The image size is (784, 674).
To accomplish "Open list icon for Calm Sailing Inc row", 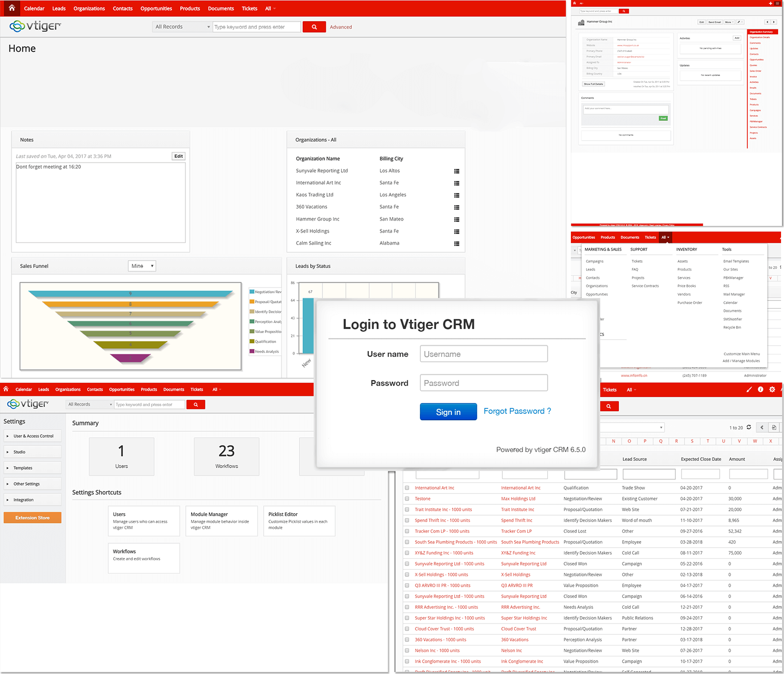I will 457,243.
